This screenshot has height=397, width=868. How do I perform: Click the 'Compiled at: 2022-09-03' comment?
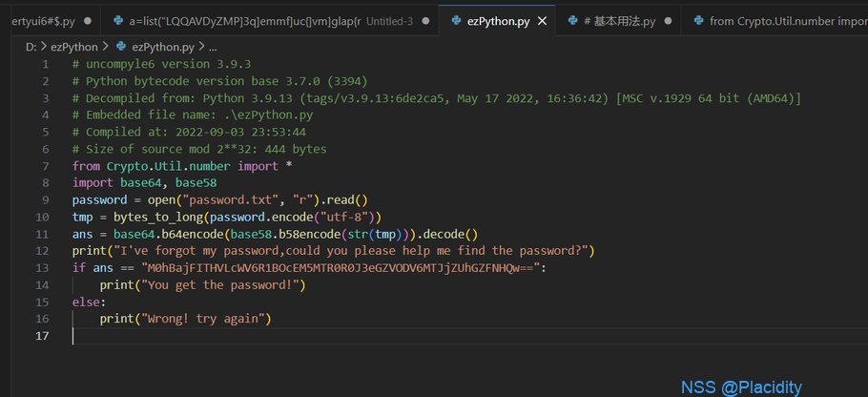189,133
